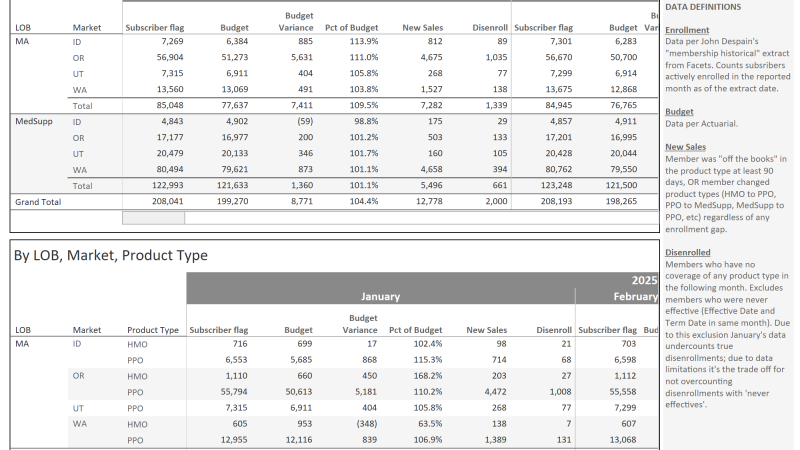Click the LOB column header in bottom table
Viewport: 800px width, 450px height.
(x=23, y=329)
